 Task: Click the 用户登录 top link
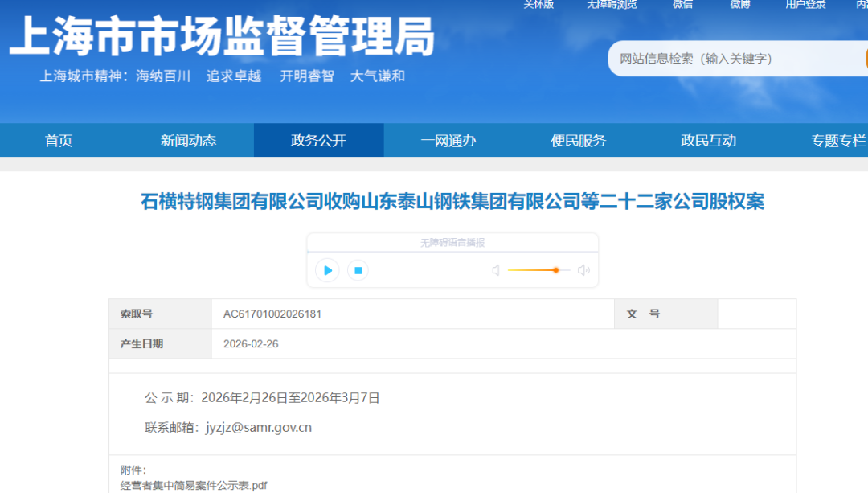point(805,5)
